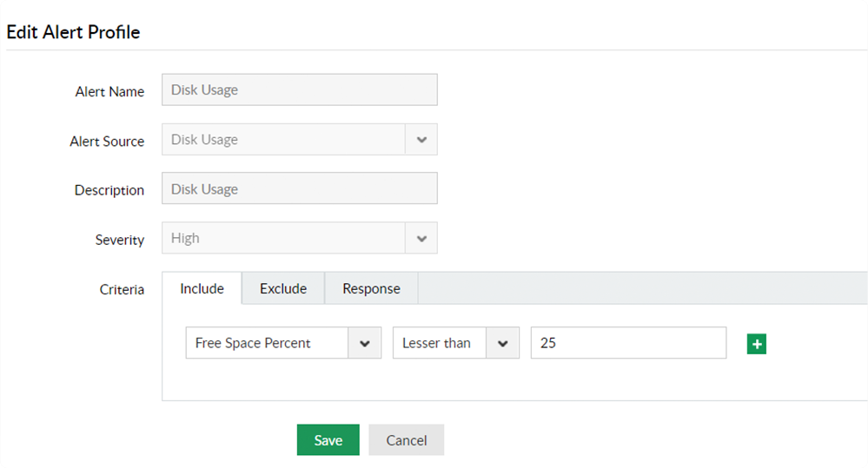Click the threshold value field showing 25

(628, 343)
